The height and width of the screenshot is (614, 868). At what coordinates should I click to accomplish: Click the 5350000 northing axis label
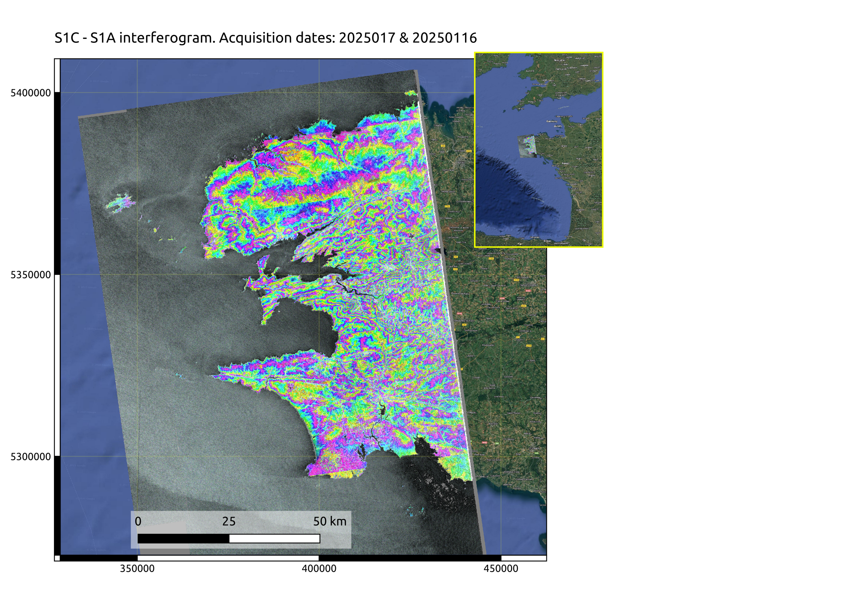click(30, 275)
